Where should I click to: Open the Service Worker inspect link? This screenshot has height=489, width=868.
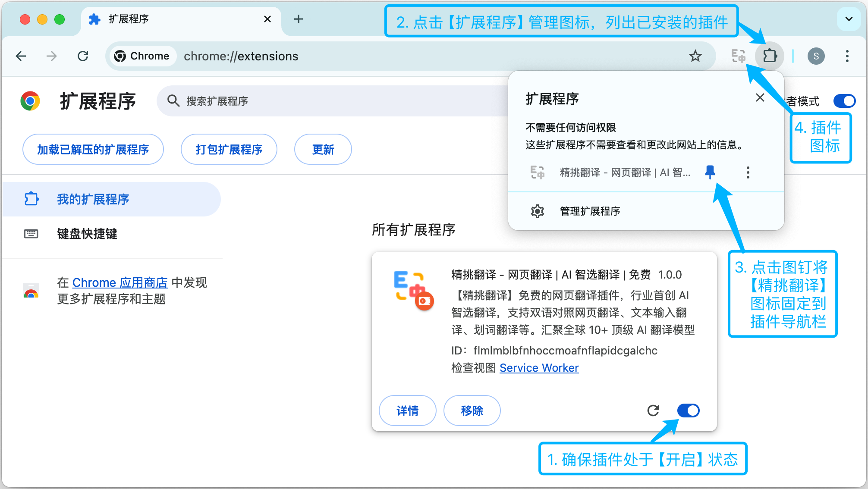pyautogui.click(x=539, y=368)
